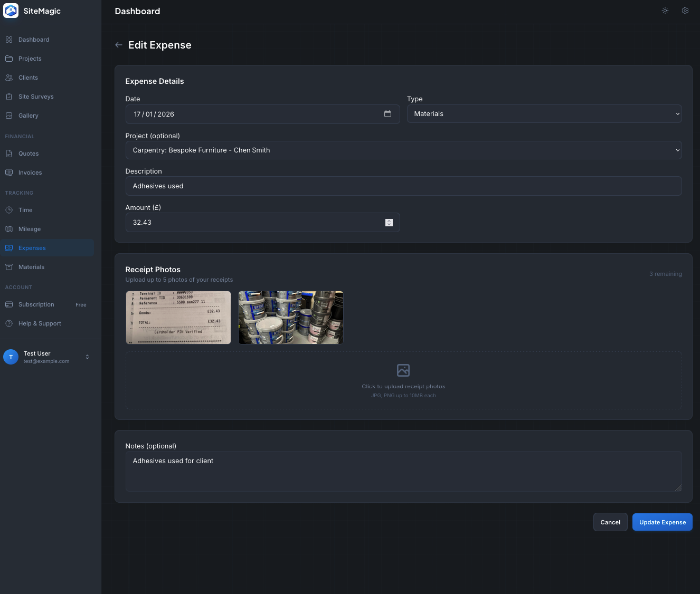Open the Mileage tracking page
Image resolution: width=700 pixels, height=594 pixels.
[30, 229]
